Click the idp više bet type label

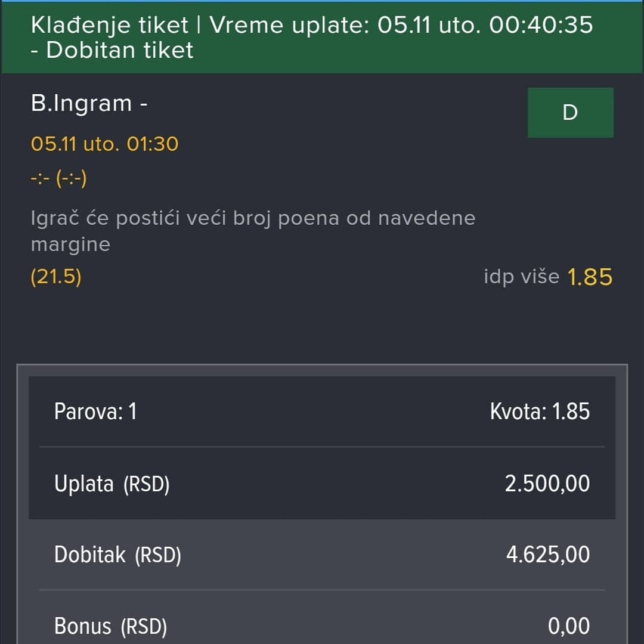pyautogui.click(x=522, y=277)
